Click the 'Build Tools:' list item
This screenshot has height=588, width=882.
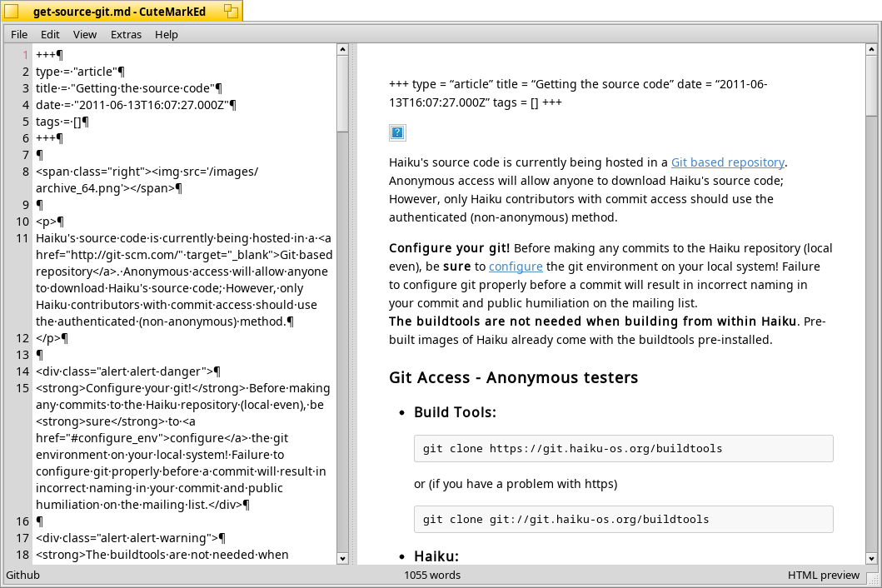tap(455, 412)
